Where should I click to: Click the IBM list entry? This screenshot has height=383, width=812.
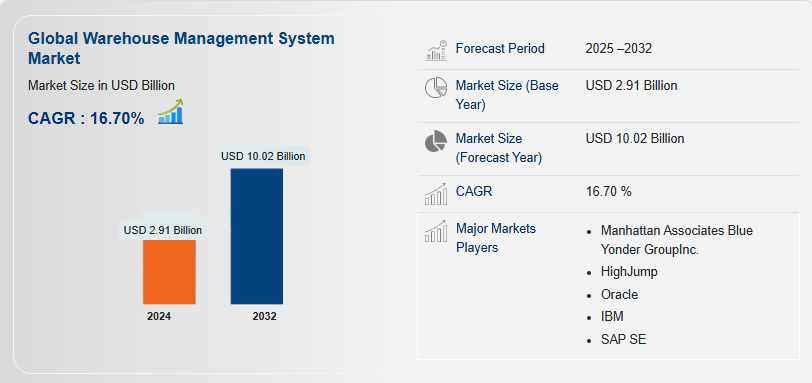coord(612,316)
